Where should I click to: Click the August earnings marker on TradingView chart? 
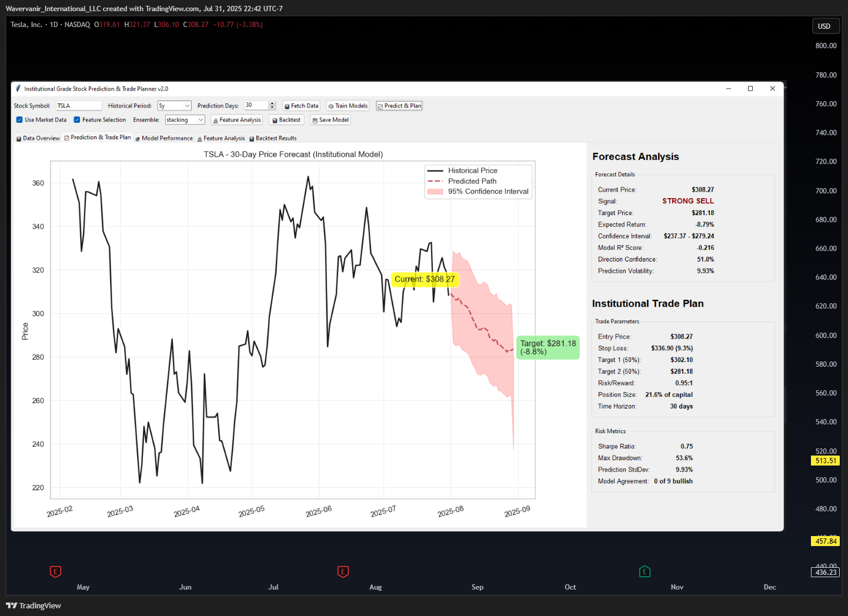click(x=343, y=571)
